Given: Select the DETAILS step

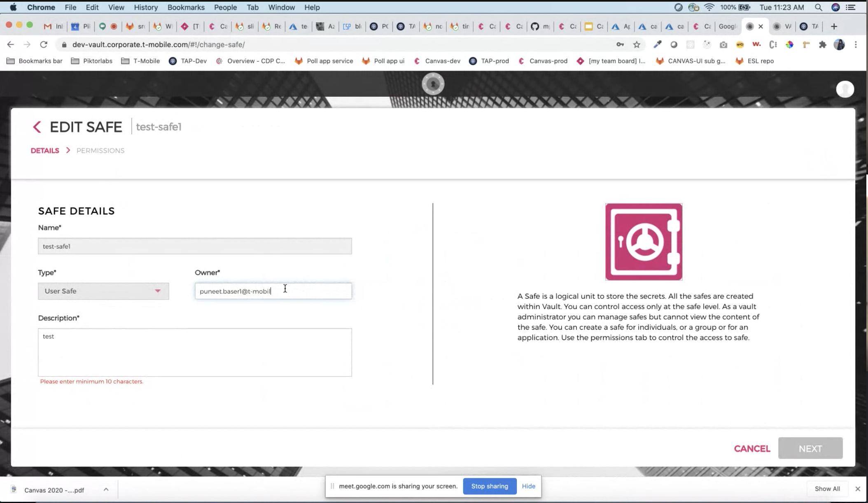Looking at the screenshot, I should 45,151.
